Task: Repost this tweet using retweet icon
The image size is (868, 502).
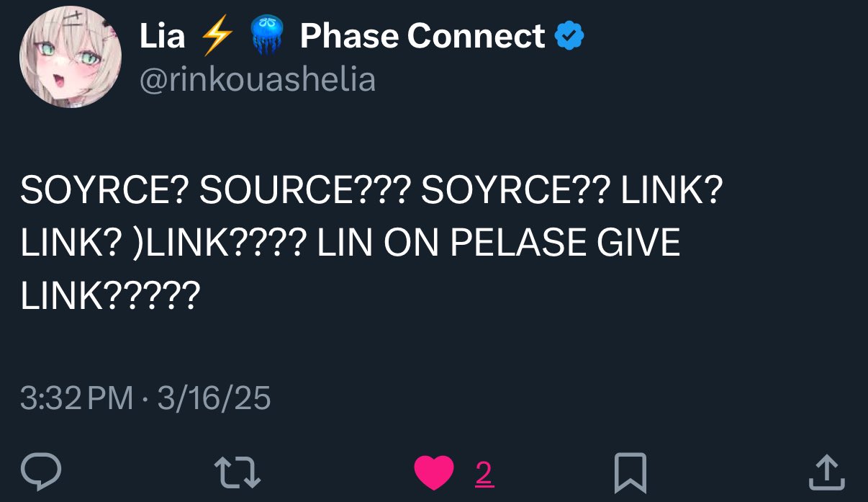Action: point(237,472)
